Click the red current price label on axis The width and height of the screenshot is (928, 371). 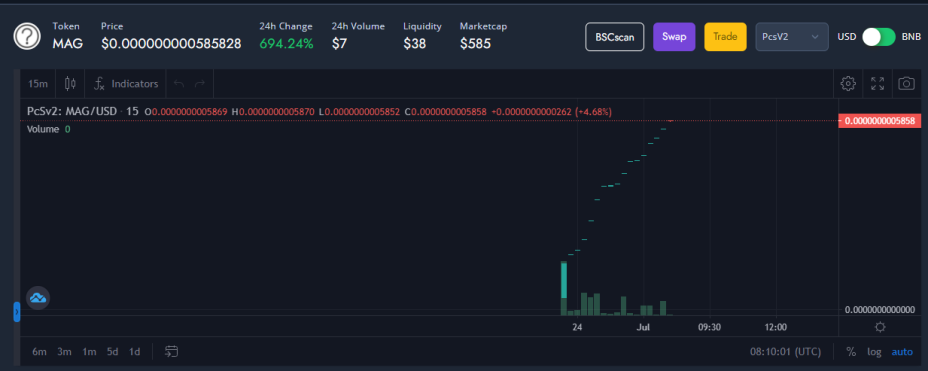point(879,121)
